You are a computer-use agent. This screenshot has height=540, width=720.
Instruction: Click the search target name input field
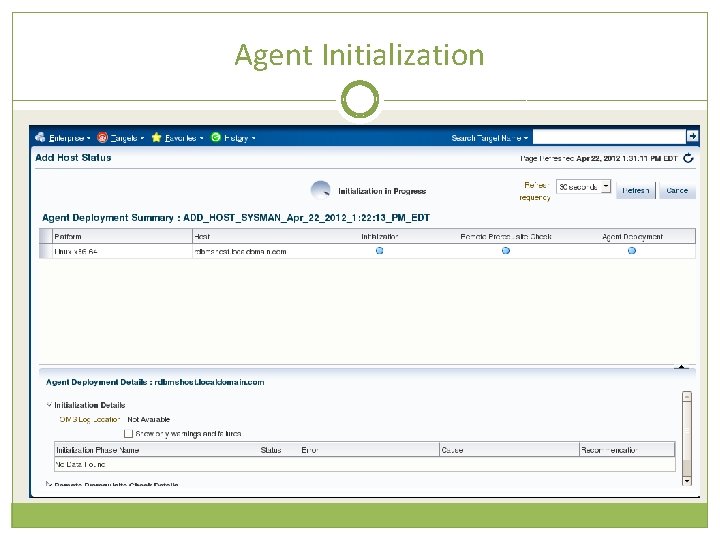click(x=609, y=136)
